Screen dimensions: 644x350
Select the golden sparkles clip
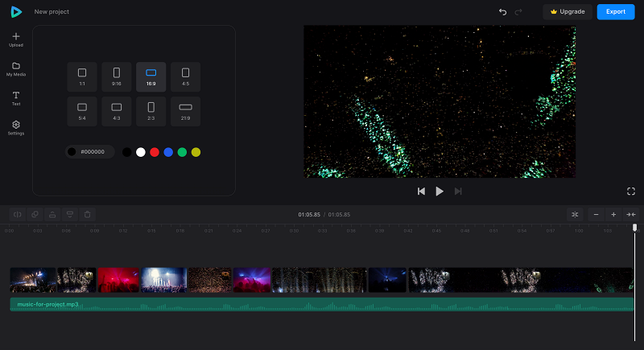[x=210, y=280]
